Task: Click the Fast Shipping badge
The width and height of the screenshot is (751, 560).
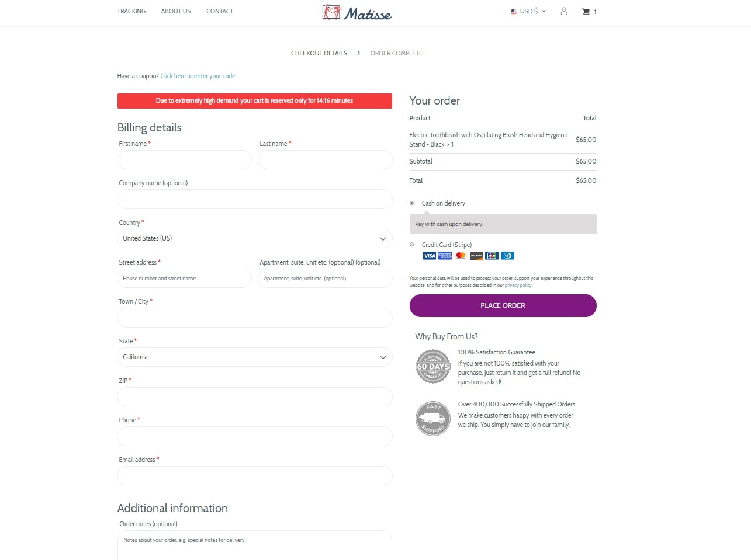Action: tap(432, 419)
